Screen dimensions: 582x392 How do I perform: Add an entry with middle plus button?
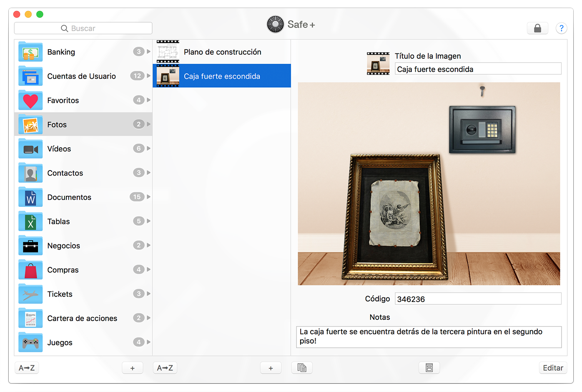[x=271, y=368]
